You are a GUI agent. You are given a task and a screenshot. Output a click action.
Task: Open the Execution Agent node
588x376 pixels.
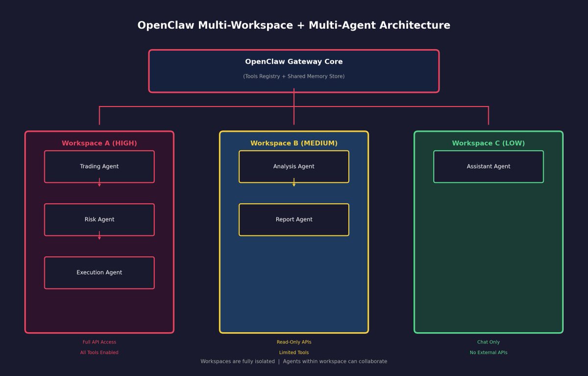tap(99, 273)
